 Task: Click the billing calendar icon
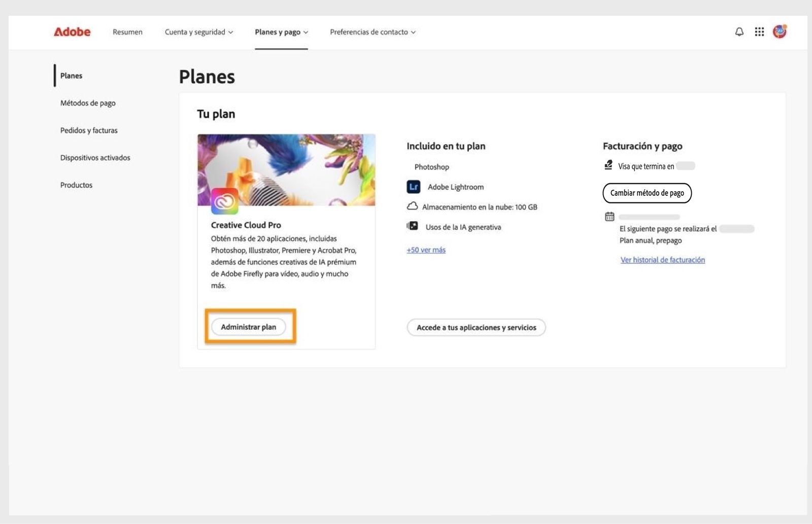[610, 217]
